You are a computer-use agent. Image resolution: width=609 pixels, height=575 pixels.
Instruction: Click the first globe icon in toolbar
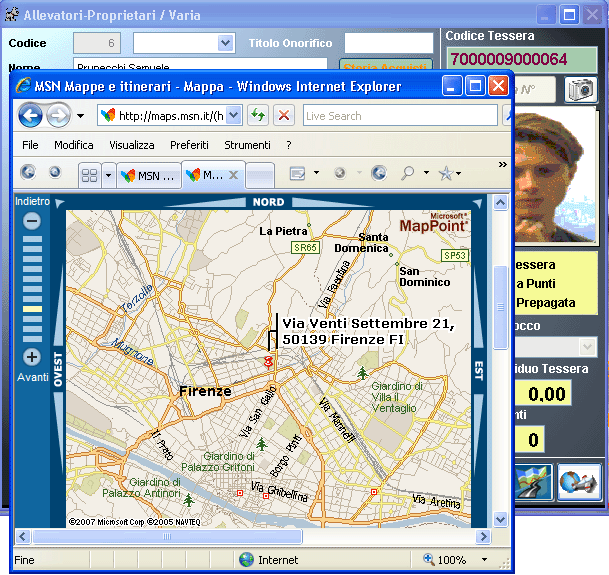28,172
